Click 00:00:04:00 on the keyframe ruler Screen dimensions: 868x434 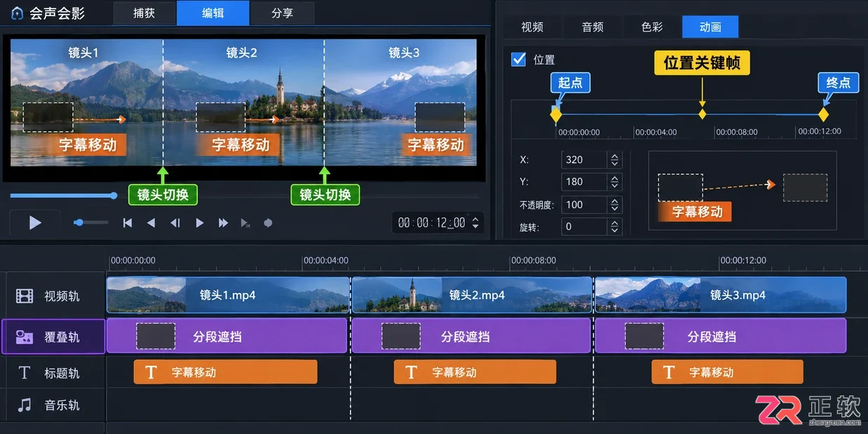[656, 132]
